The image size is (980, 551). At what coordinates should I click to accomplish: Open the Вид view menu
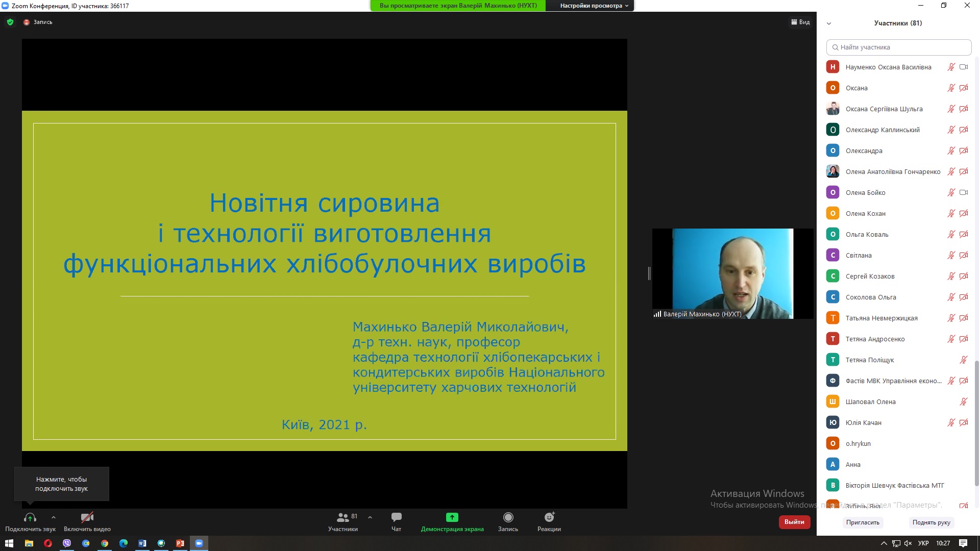coord(800,22)
